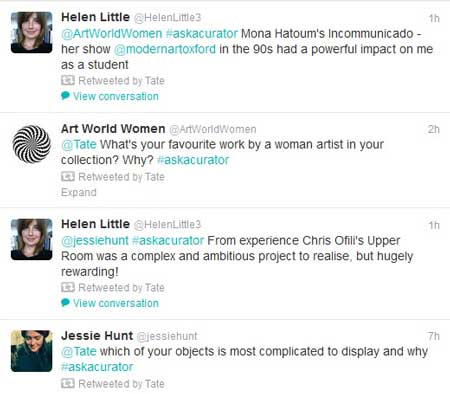Open the Art World Women spiral avatar
Viewport: 450px width, 394px height.
click(31, 144)
